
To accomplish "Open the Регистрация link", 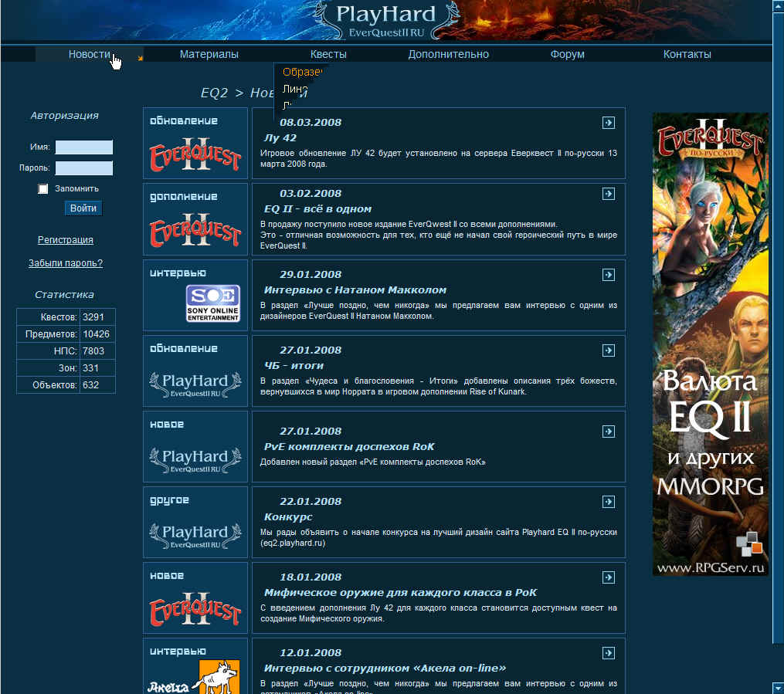I will click(65, 239).
